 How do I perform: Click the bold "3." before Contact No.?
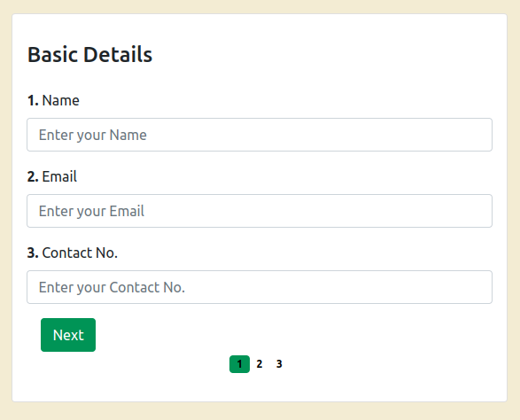[33, 253]
